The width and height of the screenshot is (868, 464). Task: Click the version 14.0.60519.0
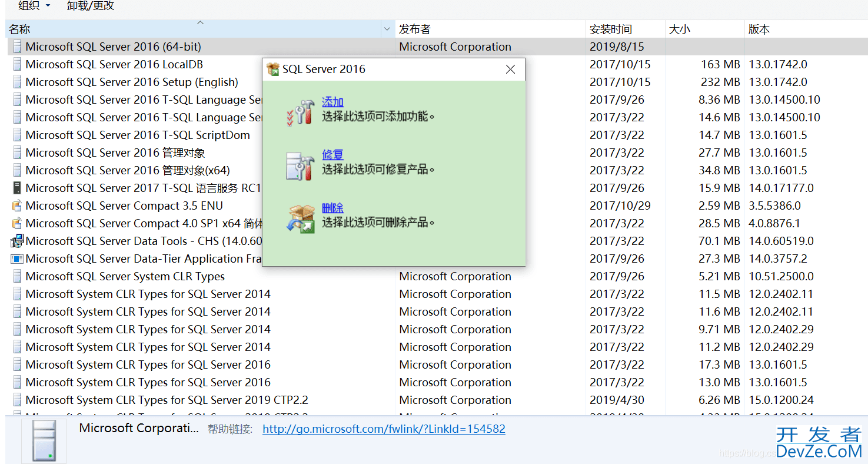(781, 241)
